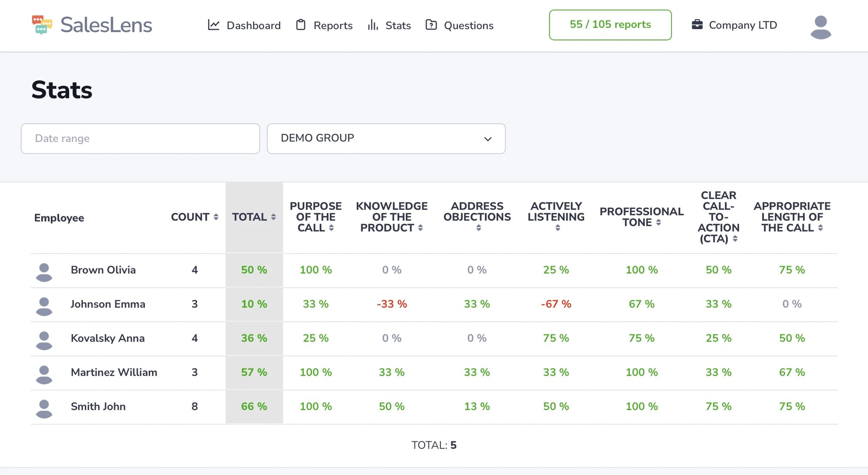Click Purpose of the Call sort arrows

pyautogui.click(x=331, y=228)
